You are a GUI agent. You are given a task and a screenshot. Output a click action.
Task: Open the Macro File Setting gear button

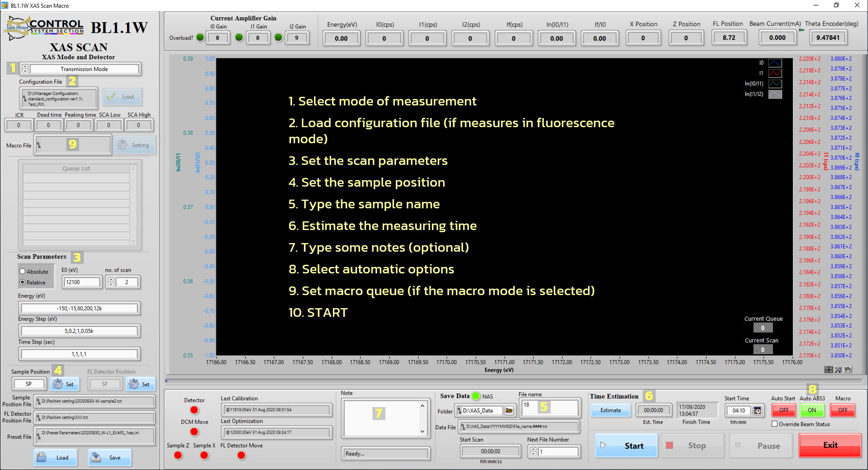click(x=134, y=145)
